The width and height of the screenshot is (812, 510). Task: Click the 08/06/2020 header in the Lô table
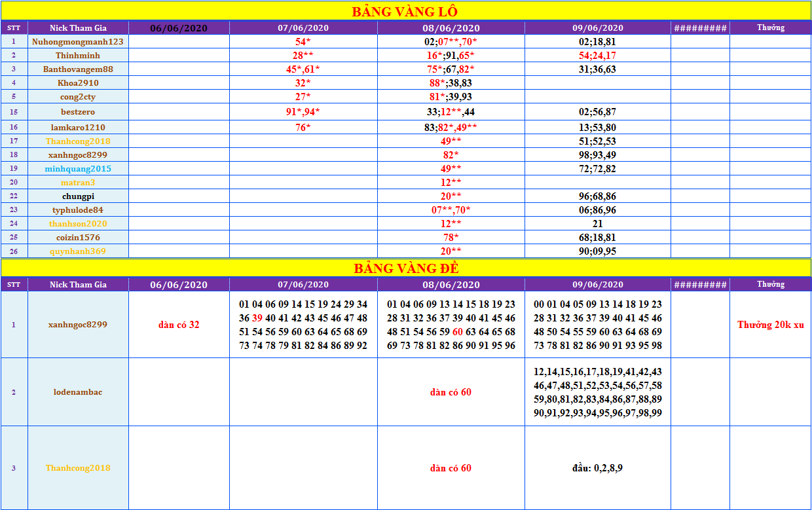tap(451, 27)
